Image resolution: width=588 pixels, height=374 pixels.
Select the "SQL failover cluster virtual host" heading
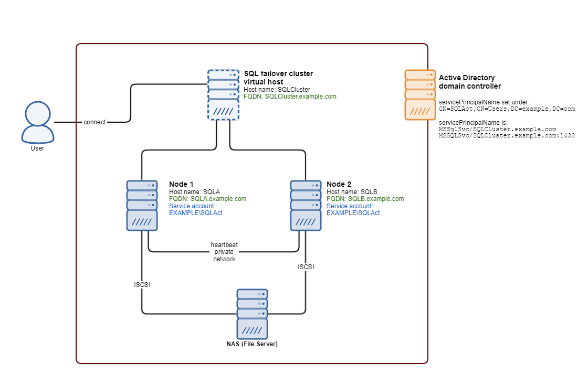[x=278, y=78]
